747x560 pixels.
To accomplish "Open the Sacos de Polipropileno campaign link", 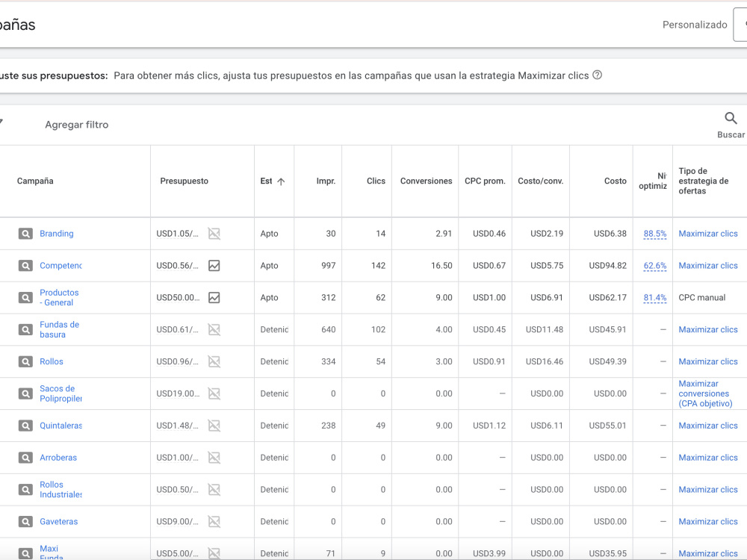I will pyautogui.click(x=61, y=393).
